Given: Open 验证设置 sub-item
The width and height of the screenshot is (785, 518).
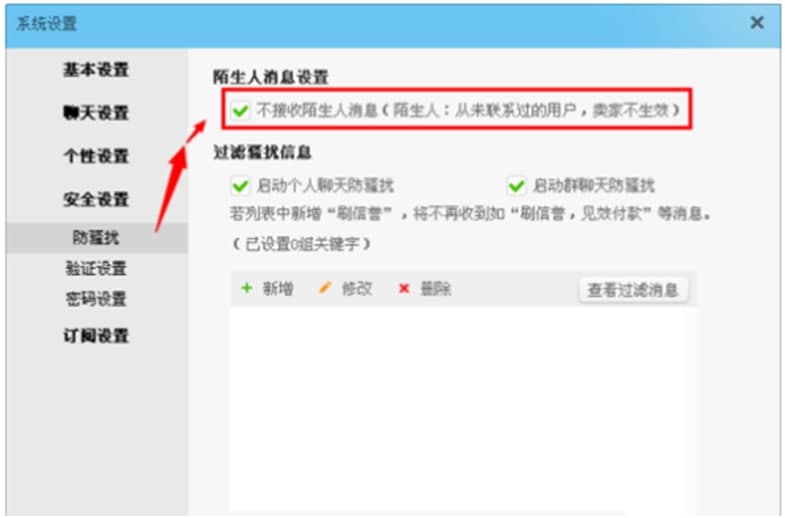Looking at the screenshot, I should 96,269.
